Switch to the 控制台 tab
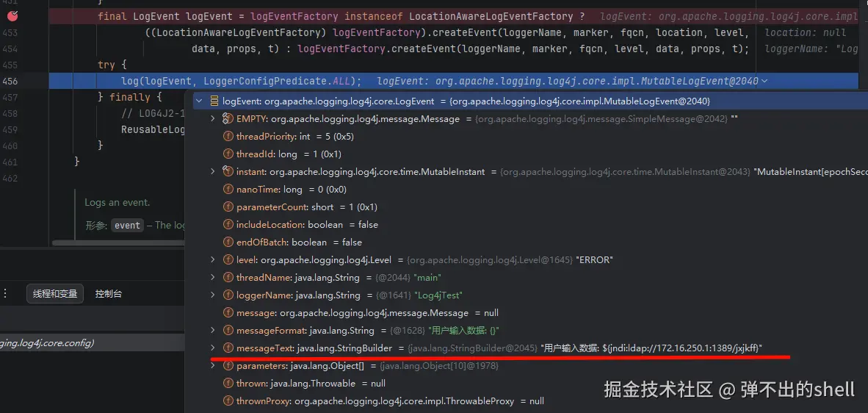This screenshot has width=868, height=413. (x=108, y=294)
